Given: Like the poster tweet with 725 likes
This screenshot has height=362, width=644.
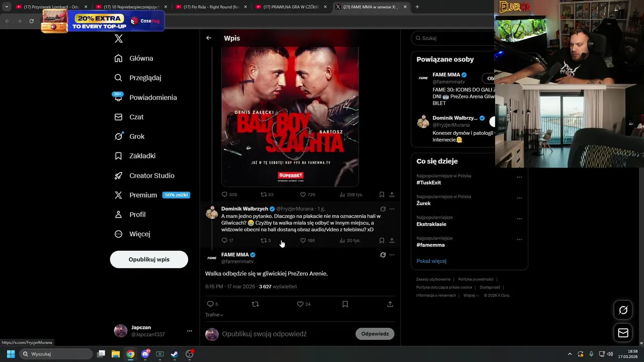Looking at the screenshot, I should point(307,195).
